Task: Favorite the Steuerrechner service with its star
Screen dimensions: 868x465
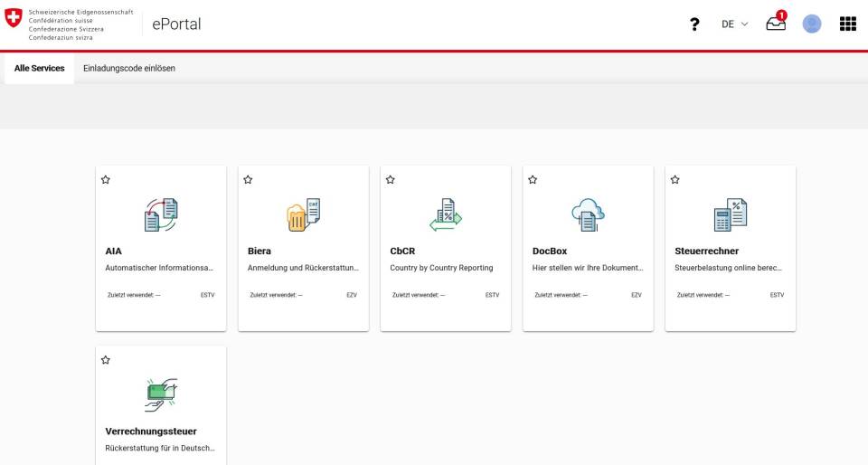Action: click(675, 179)
